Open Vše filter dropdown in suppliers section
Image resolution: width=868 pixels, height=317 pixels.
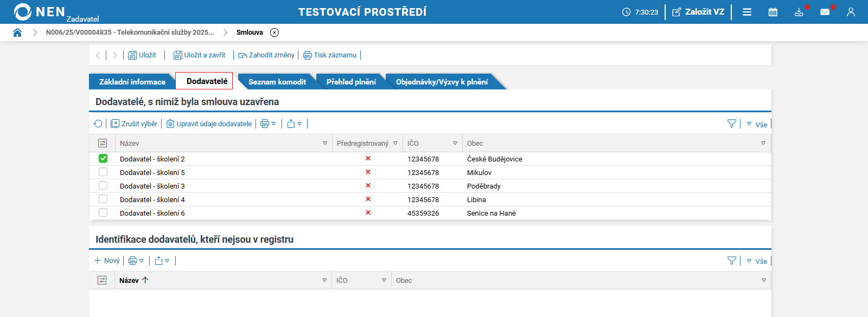(x=757, y=124)
